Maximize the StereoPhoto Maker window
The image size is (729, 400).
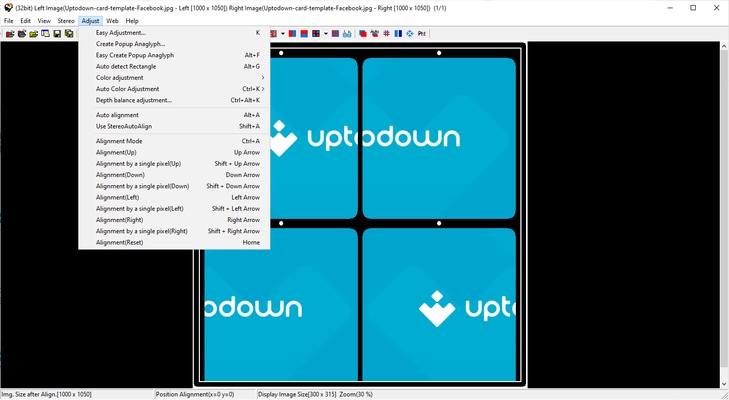[693, 8]
